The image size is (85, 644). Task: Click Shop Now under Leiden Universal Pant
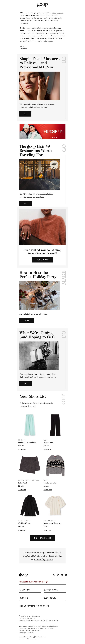coord(22,449)
